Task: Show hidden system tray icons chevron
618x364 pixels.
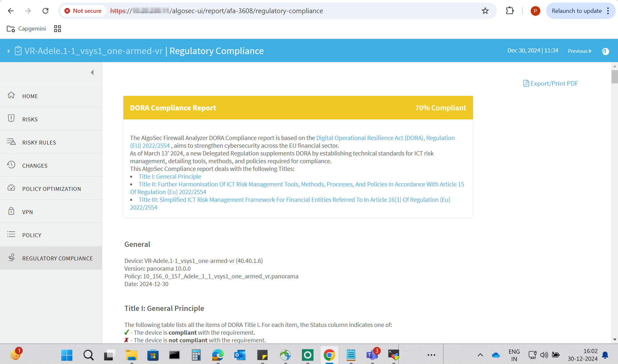Action: (480, 355)
